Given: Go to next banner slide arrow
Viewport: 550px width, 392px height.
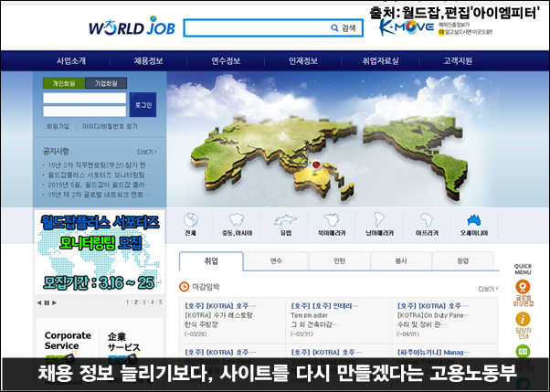Looking at the screenshot, I should click(55, 302).
